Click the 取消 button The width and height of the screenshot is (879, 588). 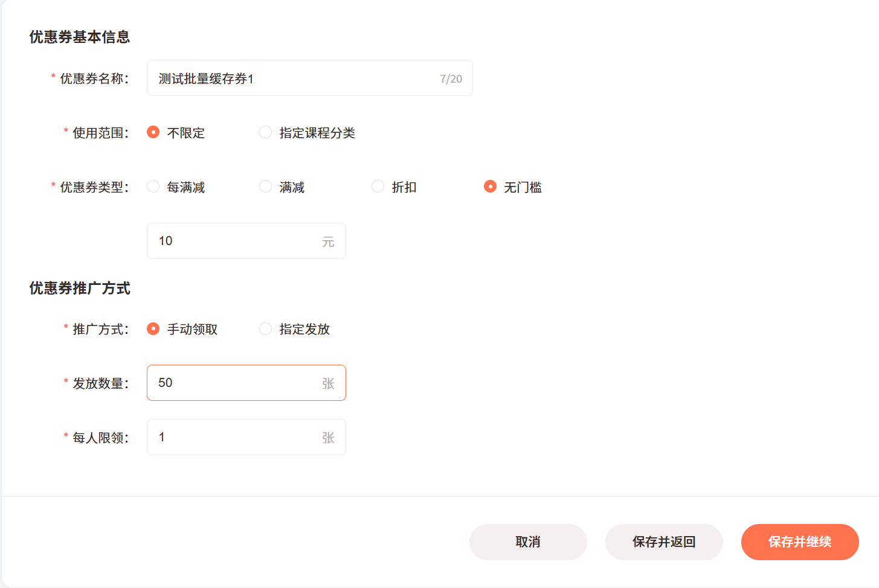528,542
